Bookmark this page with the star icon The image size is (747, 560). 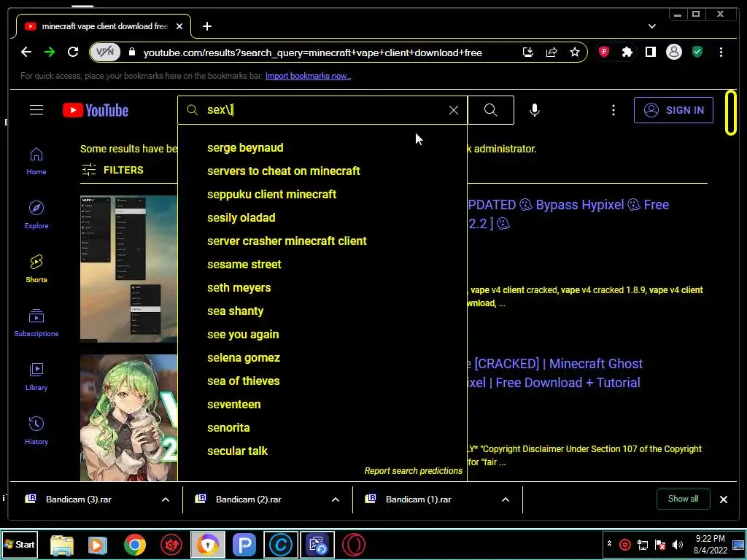pos(575,52)
